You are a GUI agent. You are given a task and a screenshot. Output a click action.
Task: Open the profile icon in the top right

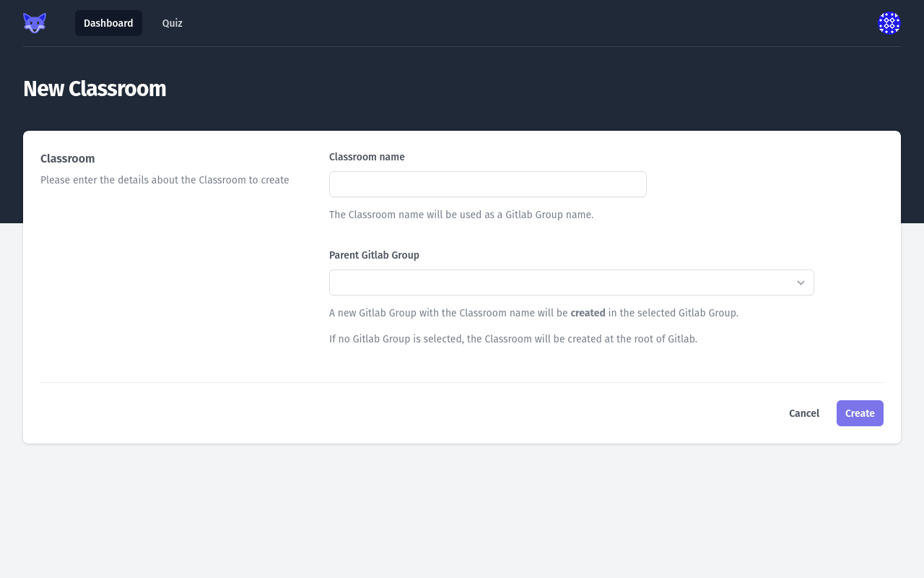pyautogui.click(x=889, y=23)
